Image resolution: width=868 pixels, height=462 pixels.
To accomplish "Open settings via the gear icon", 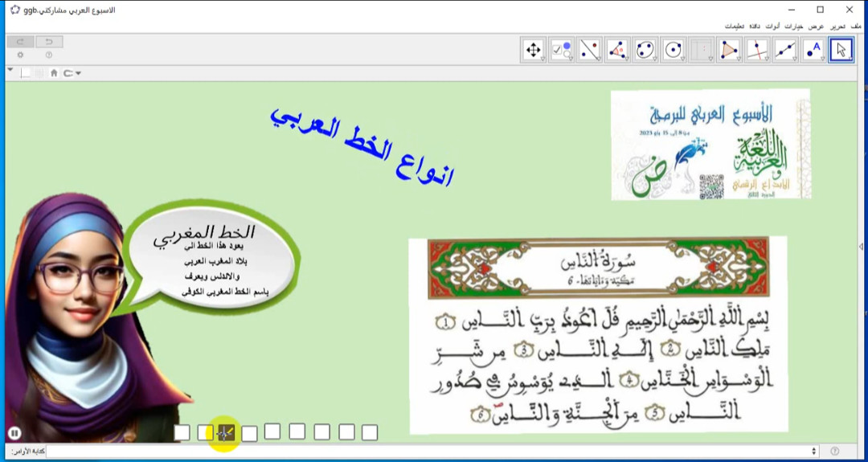I will click(x=20, y=55).
